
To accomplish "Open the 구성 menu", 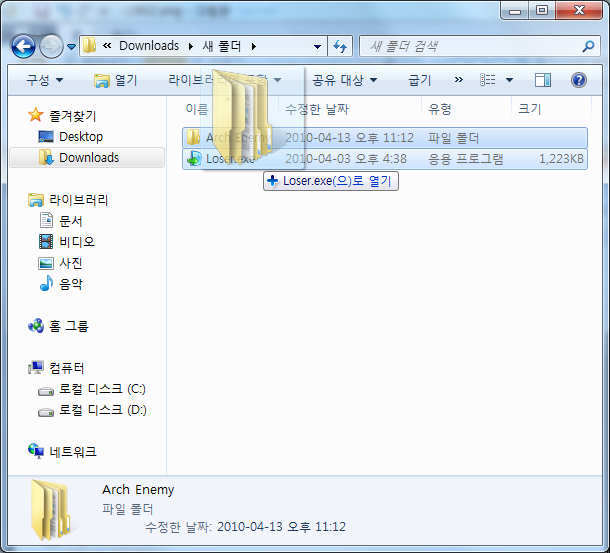I will coord(44,80).
